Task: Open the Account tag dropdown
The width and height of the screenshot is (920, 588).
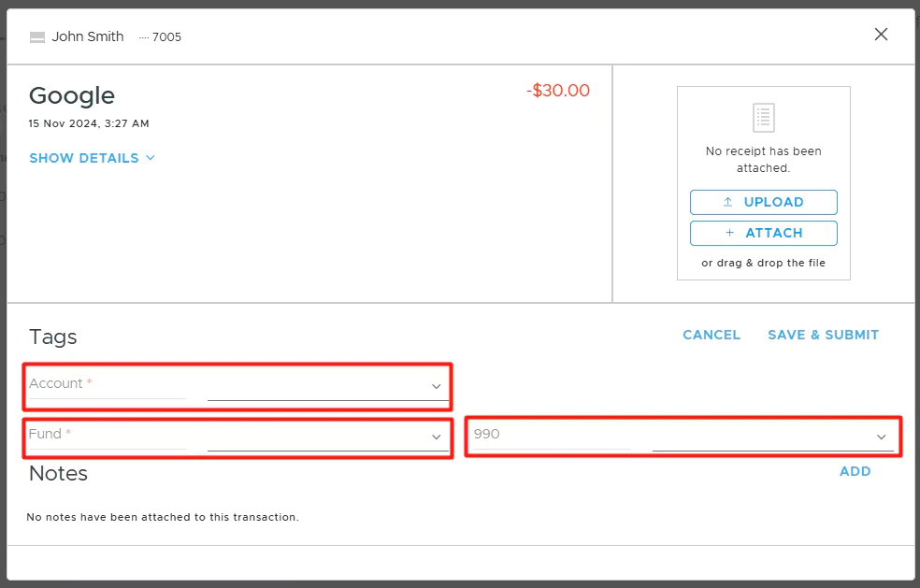Action: tap(328, 386)
